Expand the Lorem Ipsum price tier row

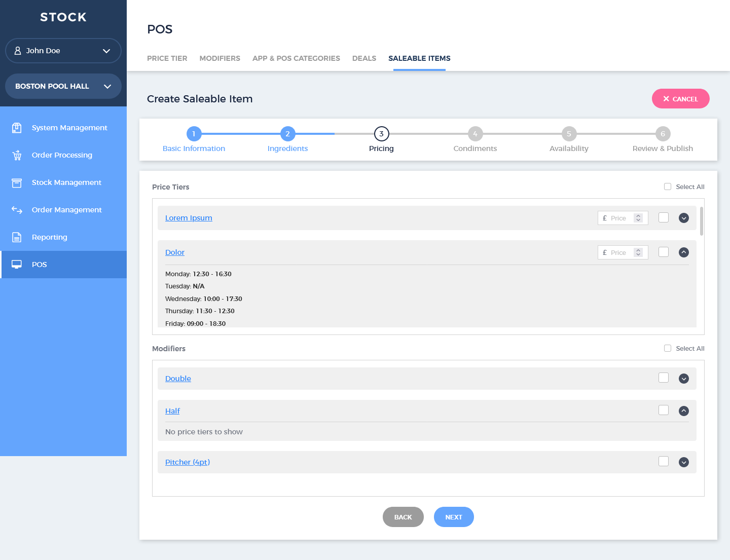(684, 218)
